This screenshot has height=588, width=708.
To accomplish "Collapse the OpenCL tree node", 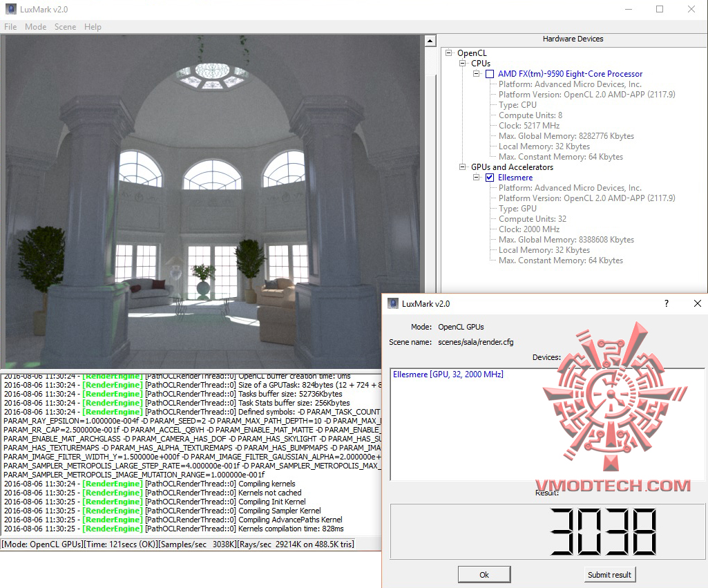I will point(448,53).
